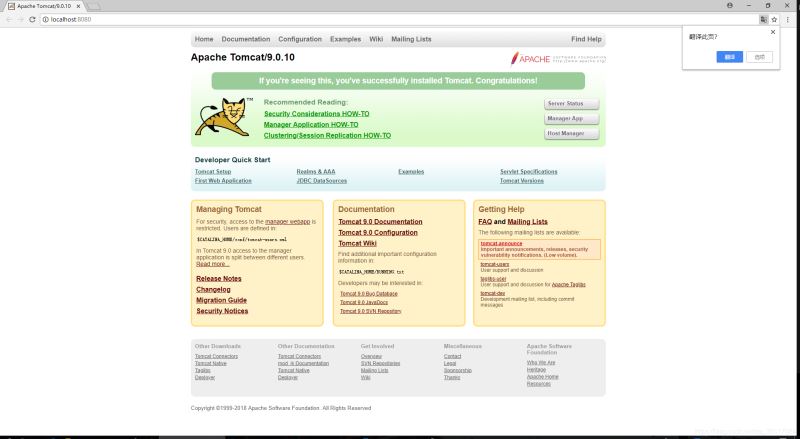Open Who We Are footer link

541,362
